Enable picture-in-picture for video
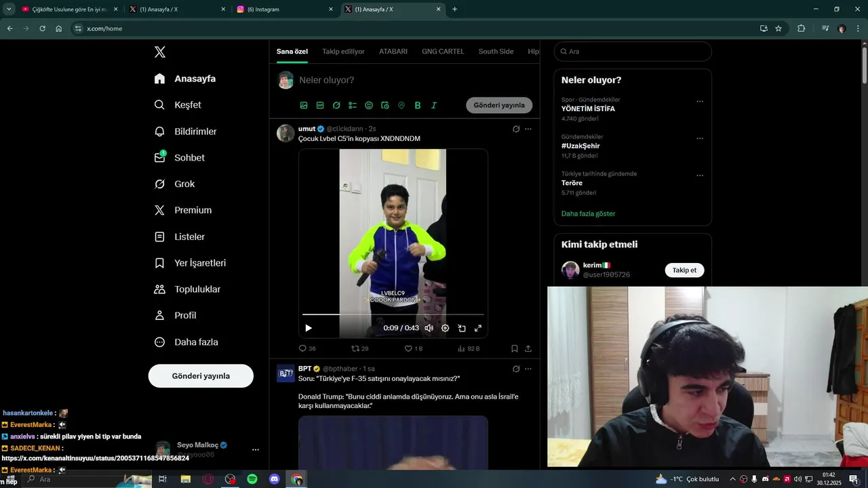 (x=462, y=328)
